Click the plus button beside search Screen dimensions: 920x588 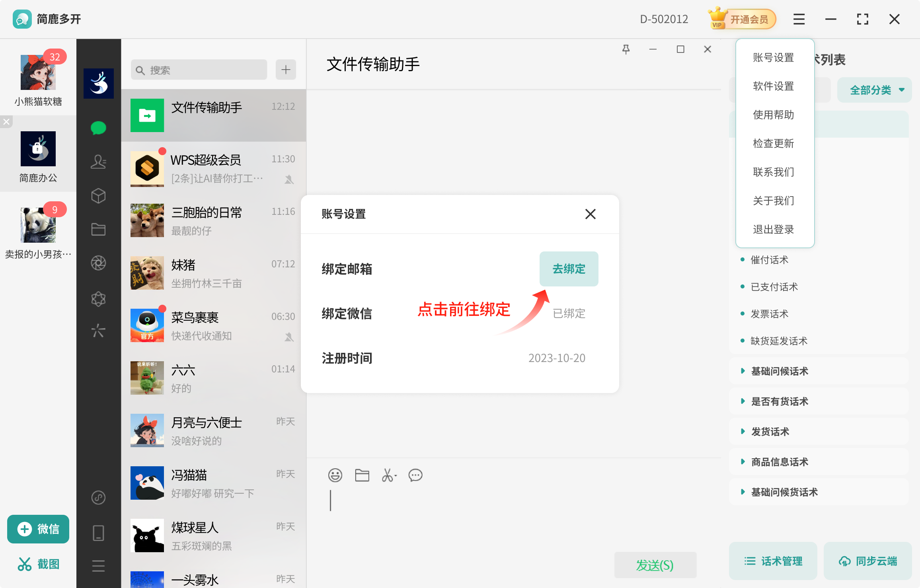tap(286, 70)
